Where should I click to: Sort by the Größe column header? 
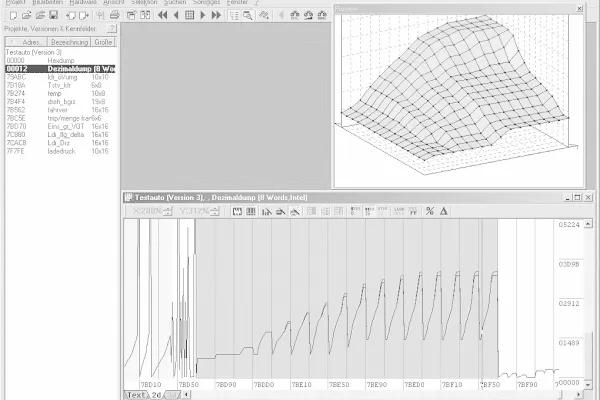(x=103, y=42)
